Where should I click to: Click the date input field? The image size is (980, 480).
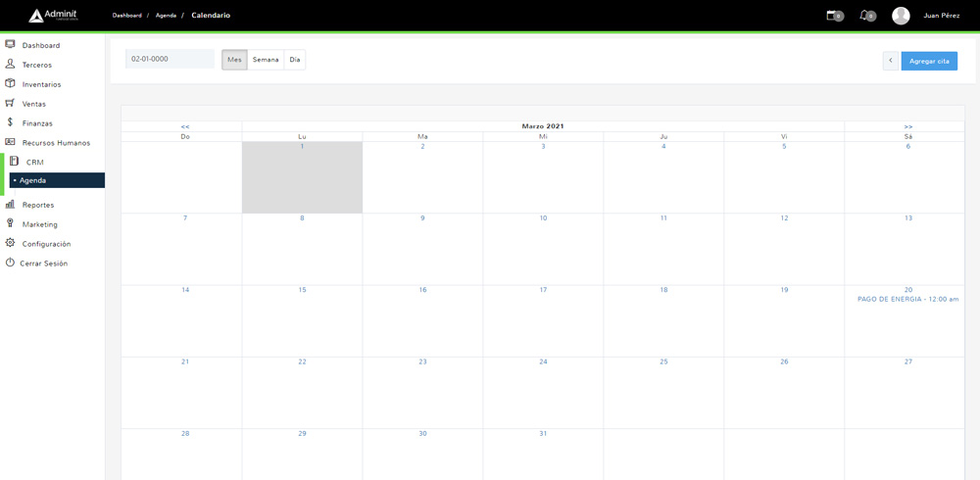point(170,59)
